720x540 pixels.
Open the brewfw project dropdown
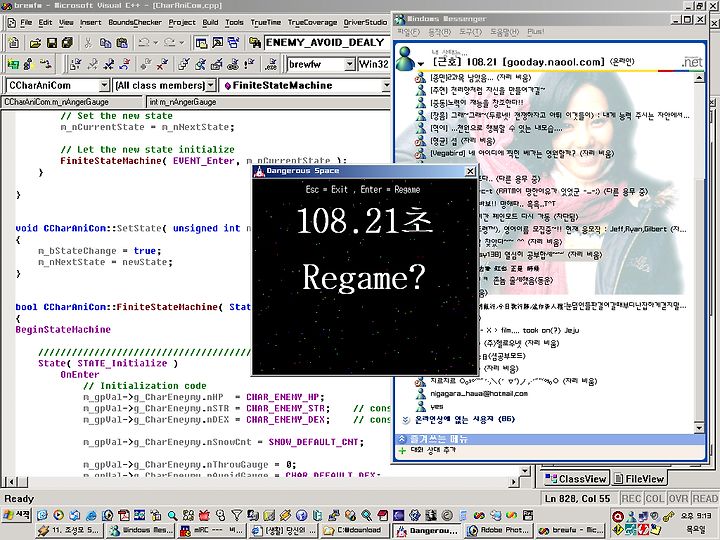(x=349, y=64)
